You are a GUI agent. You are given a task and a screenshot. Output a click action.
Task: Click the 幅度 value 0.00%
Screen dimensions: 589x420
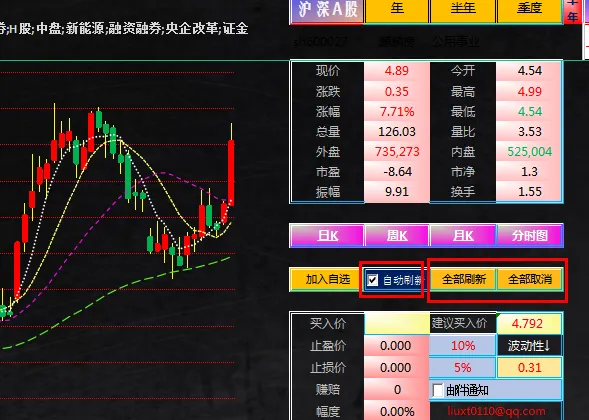(396, 411)
